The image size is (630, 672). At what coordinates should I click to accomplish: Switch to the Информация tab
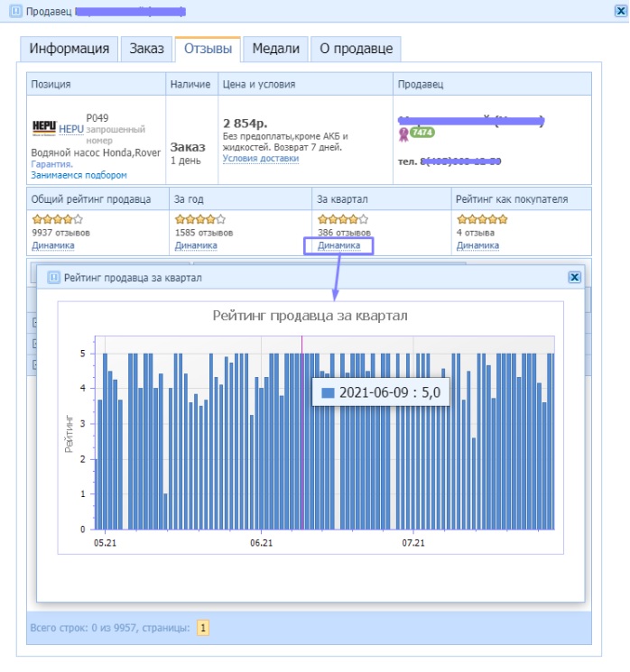[x=69, y=49]
